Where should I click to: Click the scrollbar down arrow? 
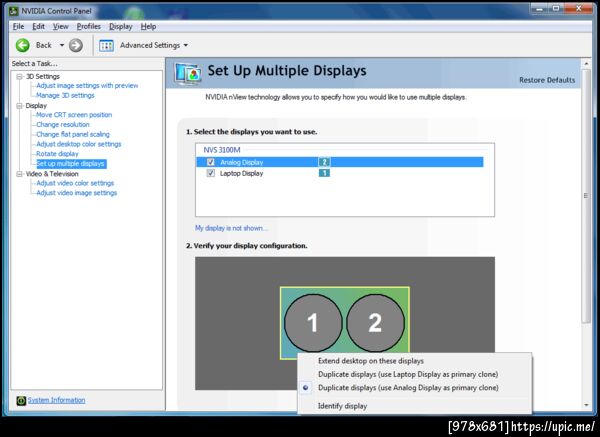click(586, 405)
